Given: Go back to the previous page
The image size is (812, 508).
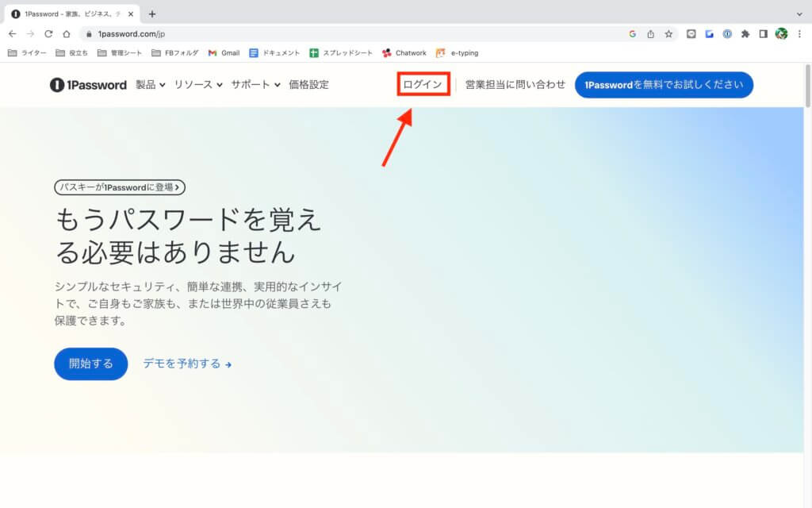Looking at the screenshot, I should tap(13, 33).
